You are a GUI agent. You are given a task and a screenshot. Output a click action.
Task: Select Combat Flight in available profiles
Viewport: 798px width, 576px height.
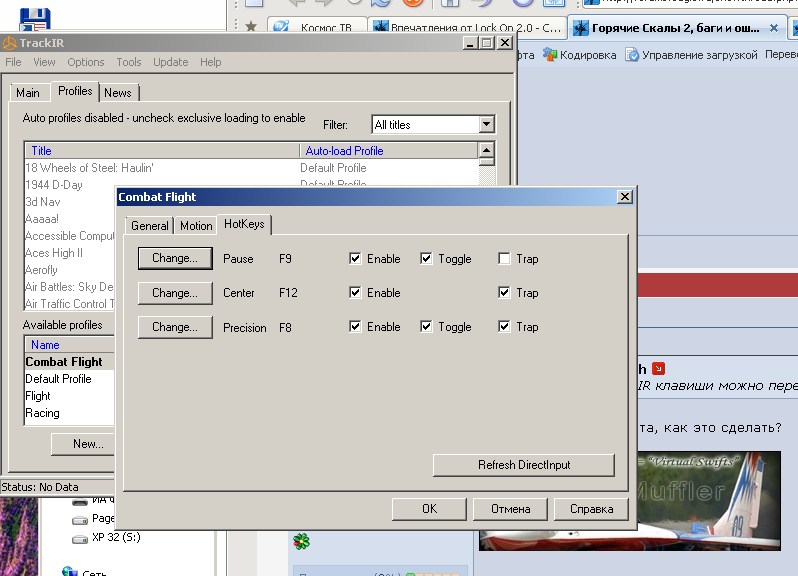(70, 362)
